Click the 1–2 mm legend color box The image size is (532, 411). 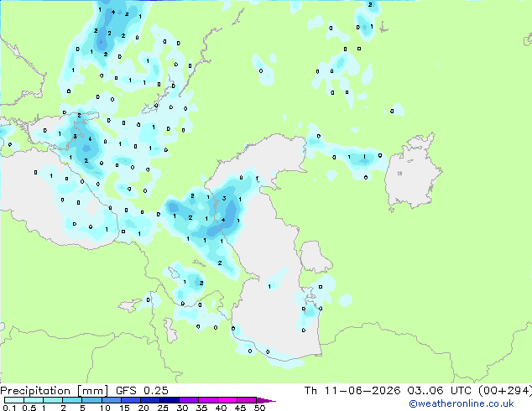(53, 400)
